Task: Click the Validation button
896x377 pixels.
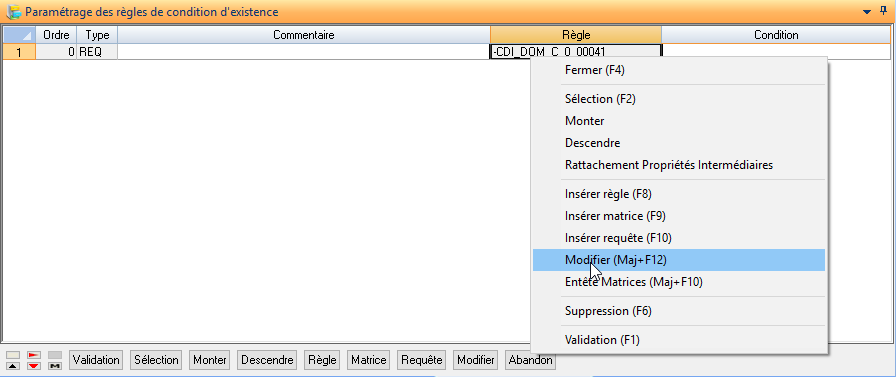Action: [96, 360]
